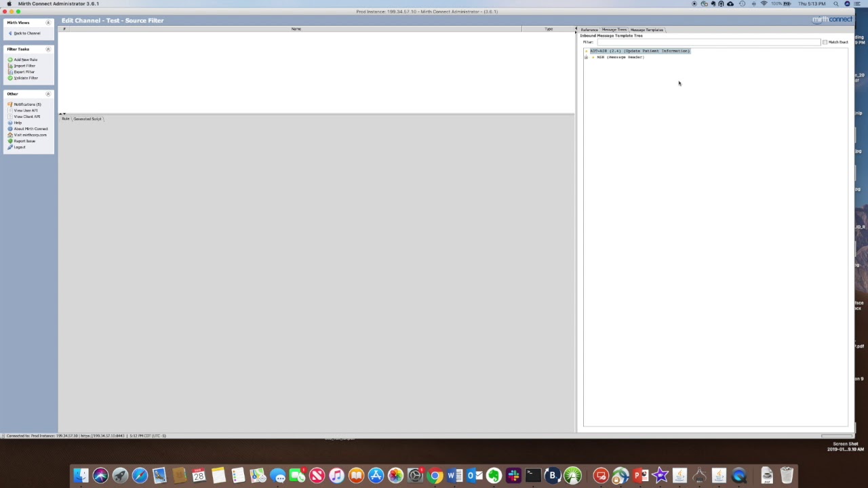
Task: Collapse the Mirth Views panel
Action: pos(47,23)
